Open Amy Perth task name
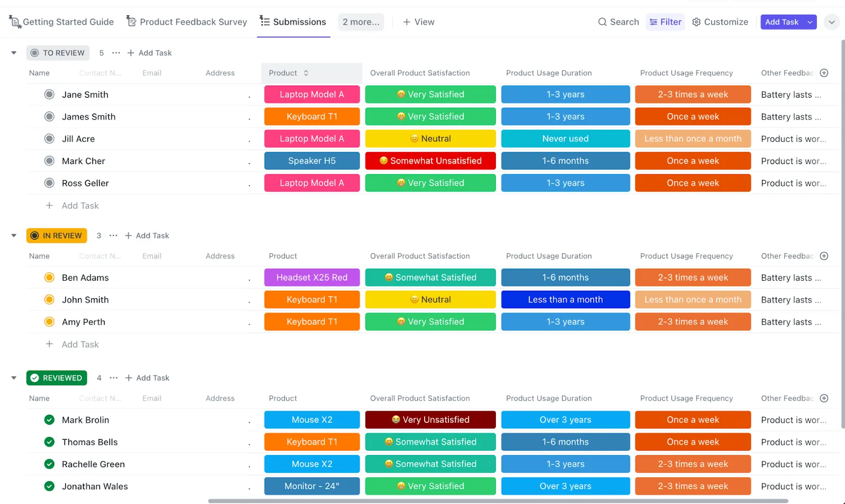Viewport: 845px width, 504px height. [x=83, y=322]
